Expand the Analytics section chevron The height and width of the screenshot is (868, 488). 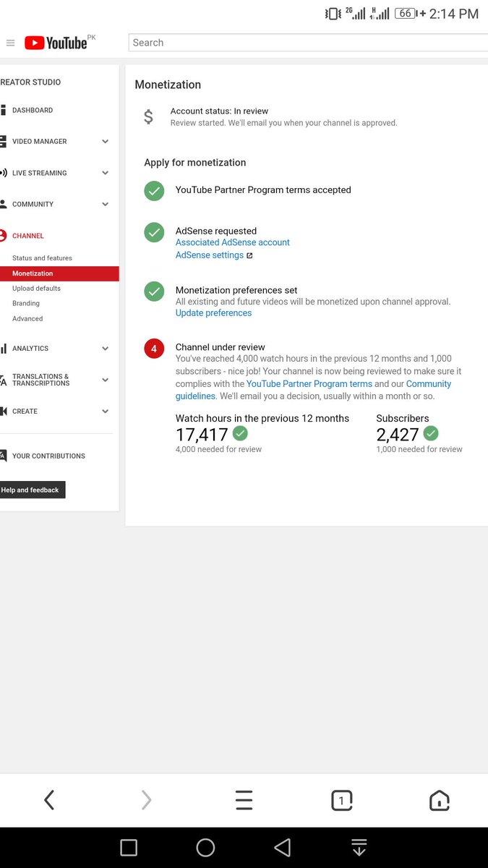[106, 349]
